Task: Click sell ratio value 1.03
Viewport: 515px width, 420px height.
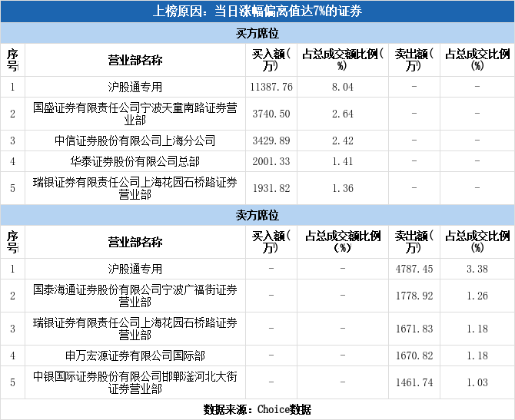Action: (x=477, y=382)
